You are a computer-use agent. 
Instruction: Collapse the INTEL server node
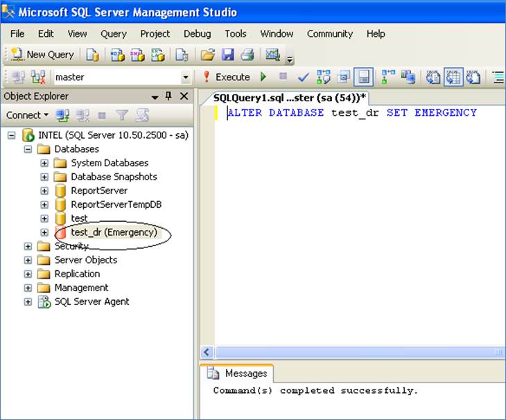tap(12, 135)
